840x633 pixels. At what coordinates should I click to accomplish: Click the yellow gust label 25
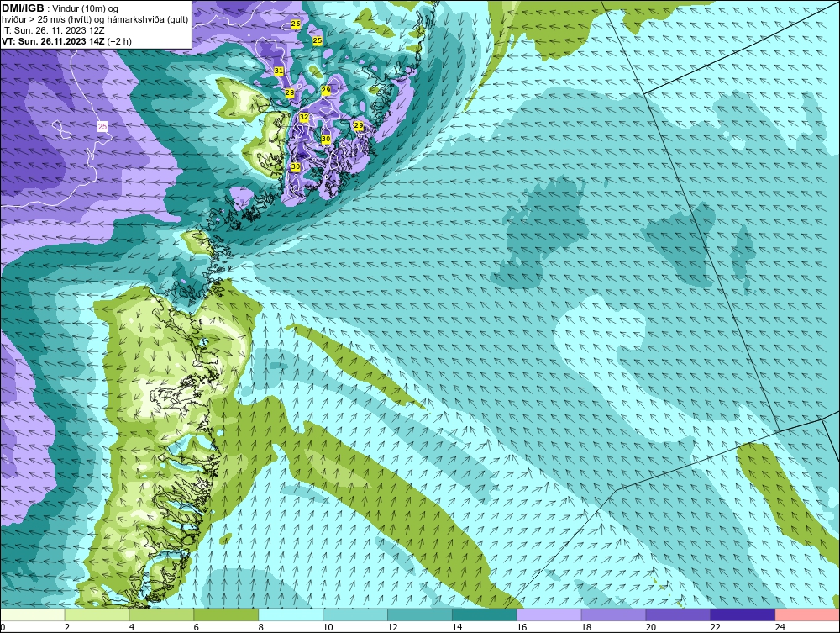pyautogui.click(x=318, y=40)
